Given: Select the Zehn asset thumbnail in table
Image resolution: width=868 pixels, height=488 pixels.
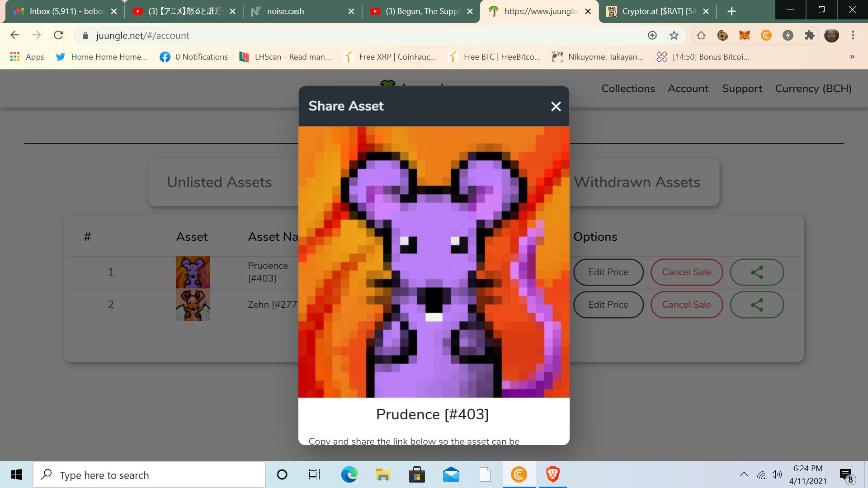Looking at the screenshot, I should pyautogui.click(x=193, y=305).
